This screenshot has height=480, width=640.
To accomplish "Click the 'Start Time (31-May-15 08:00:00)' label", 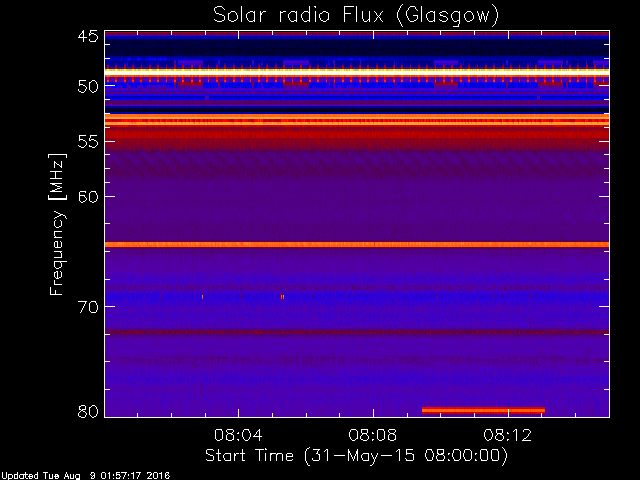I will click(x=356, y=456).
